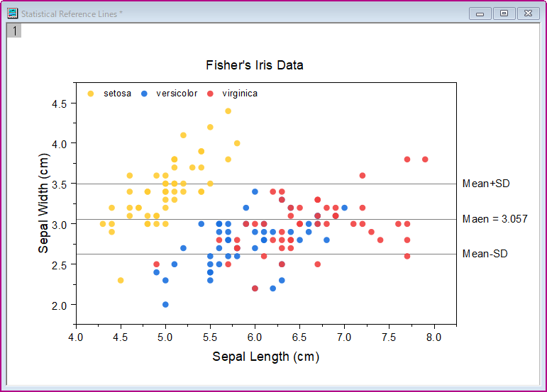547x392 pixels.
Task: Click the rightmost red virginica point near 7.9
Action: click(425, 159)
